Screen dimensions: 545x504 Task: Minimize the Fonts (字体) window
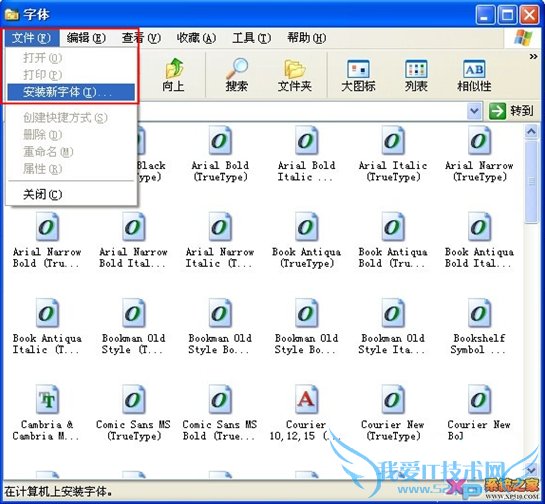[x=486, y=15]
